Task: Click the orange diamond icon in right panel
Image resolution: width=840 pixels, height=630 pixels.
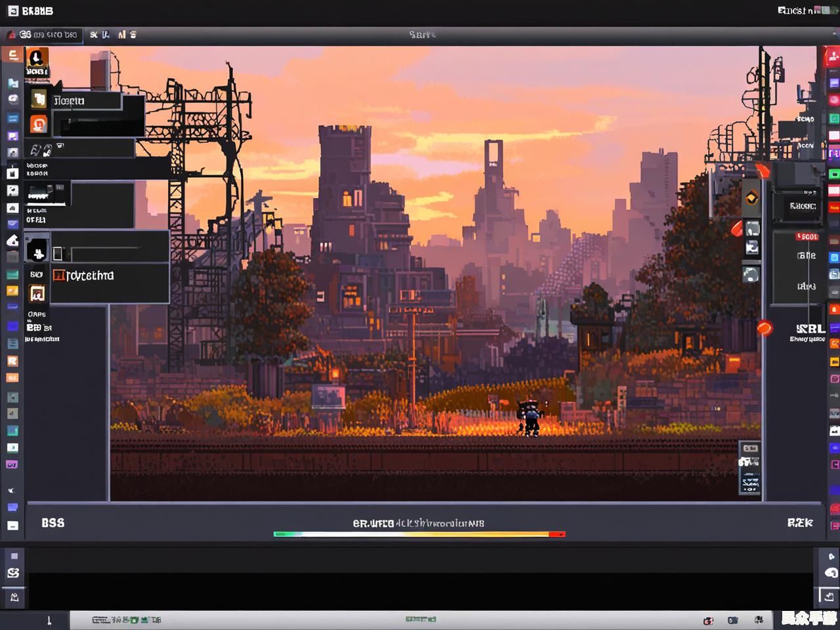Action: pyautogui.click(x=751, y=198)
